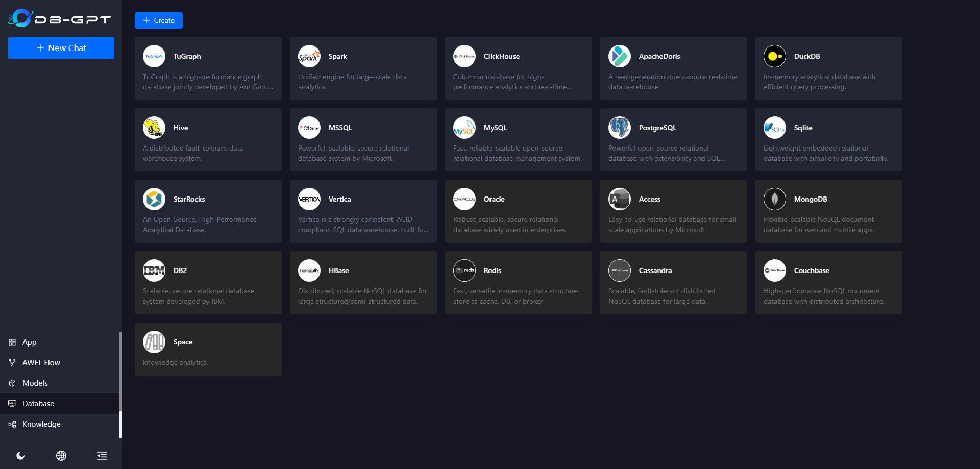Click the DuckDB logo icon
Image resolution: width=980 pixels, height=469 pixels.
(775, 56)
